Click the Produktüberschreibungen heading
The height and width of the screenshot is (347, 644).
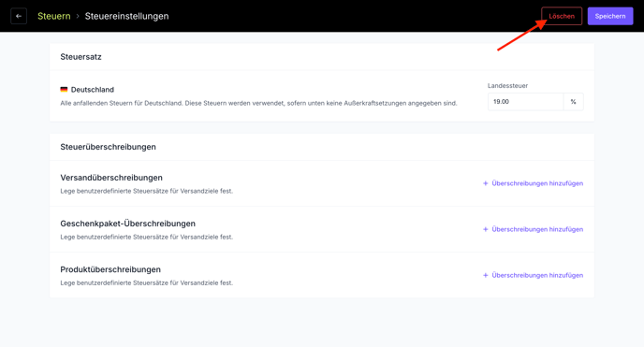tap(110, 269)
